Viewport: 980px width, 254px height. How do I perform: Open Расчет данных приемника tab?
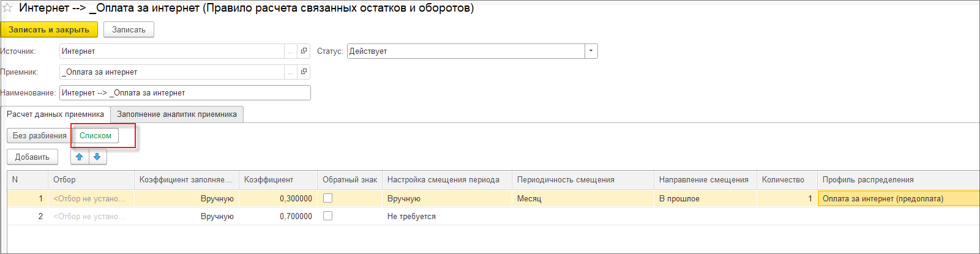coord(55,114)
